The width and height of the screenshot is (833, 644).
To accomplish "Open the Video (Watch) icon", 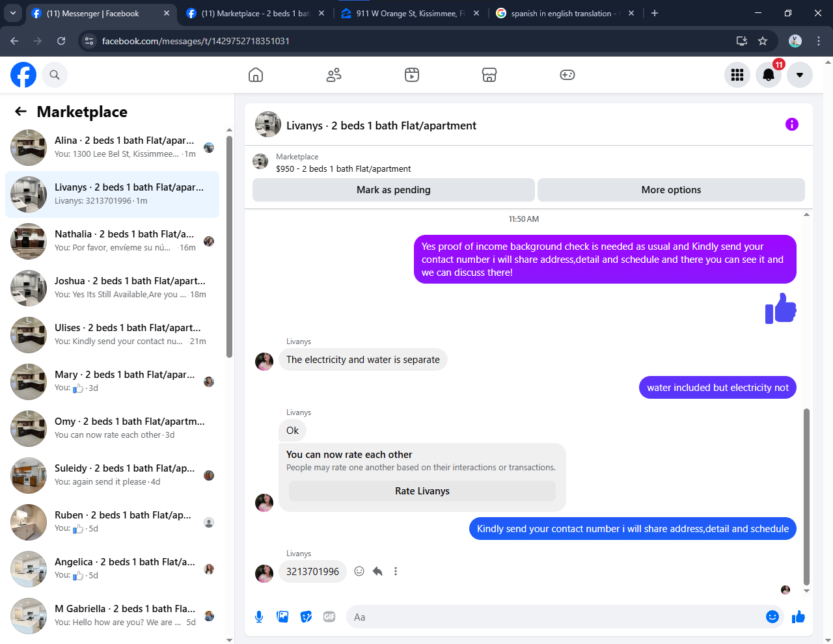I will tap(412, 75).
